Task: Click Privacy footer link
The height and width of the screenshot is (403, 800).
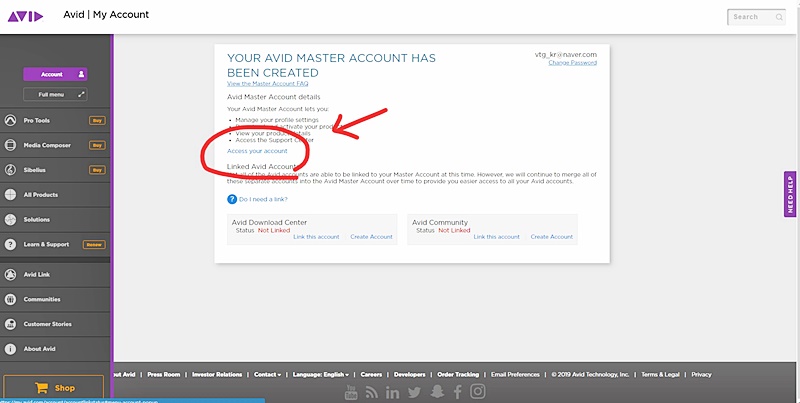Action: 702,374
